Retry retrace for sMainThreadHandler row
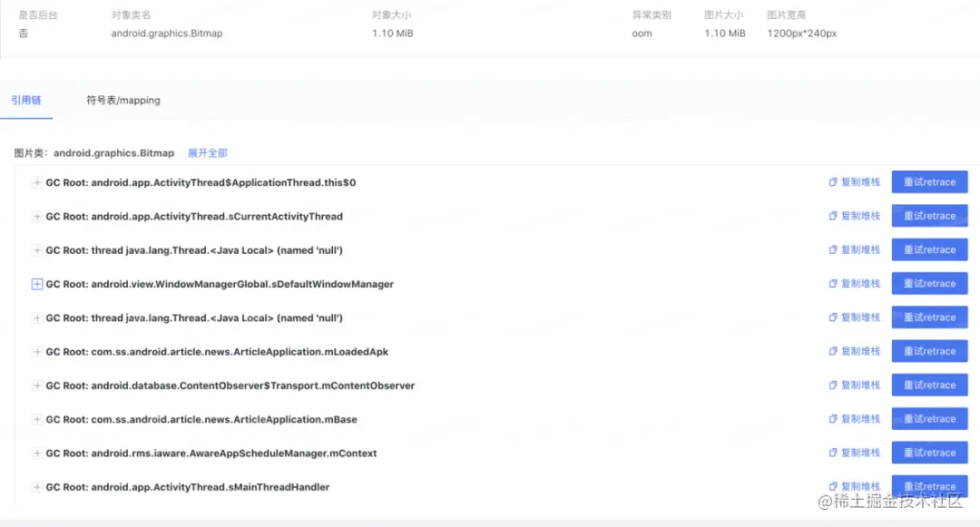980x527 pixels. point(929,486)
